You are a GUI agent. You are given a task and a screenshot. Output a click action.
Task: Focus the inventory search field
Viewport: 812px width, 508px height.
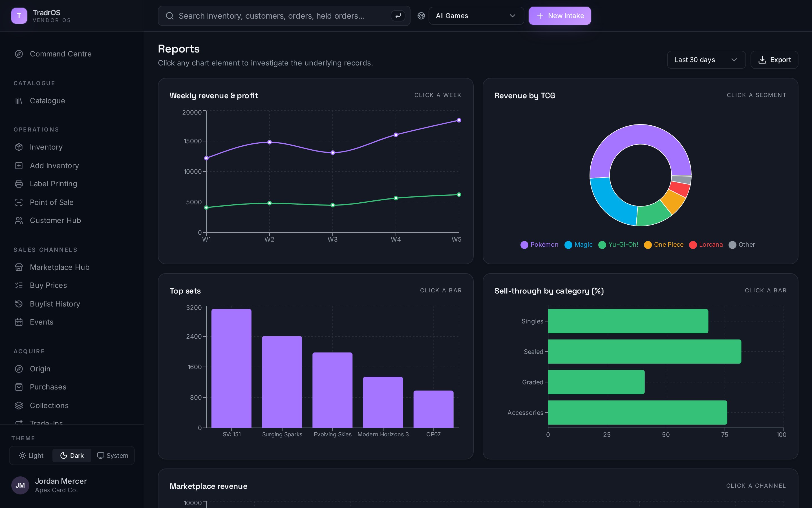pos(284,16)
